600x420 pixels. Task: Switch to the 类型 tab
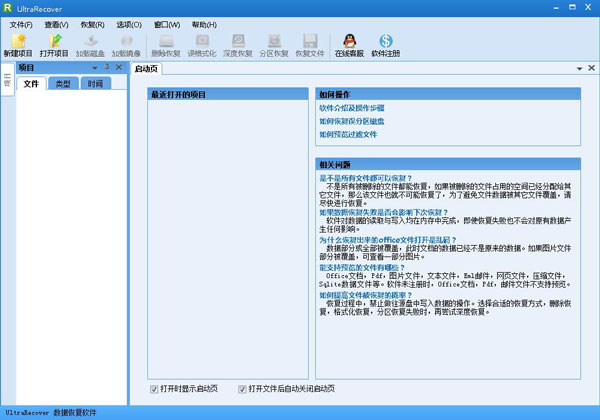[63, 84]
